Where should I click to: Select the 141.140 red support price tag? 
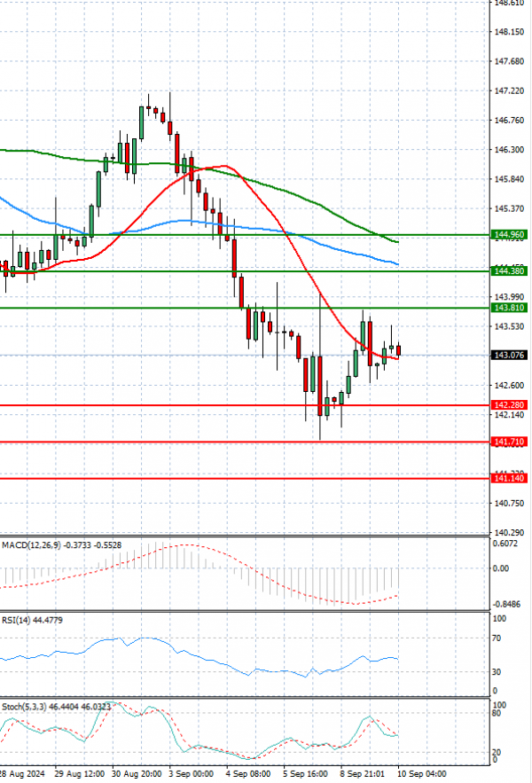509,479
